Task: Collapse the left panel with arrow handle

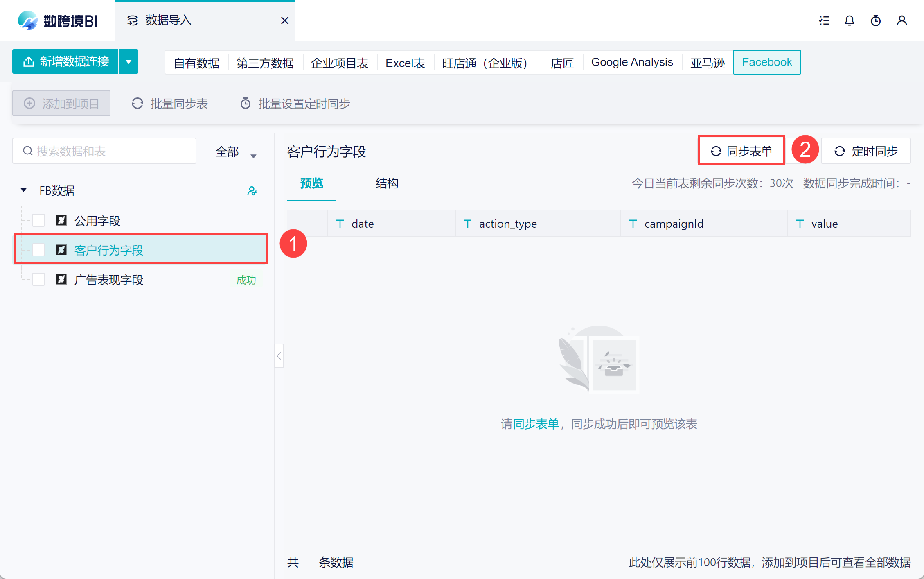Action: click(279, 356)
